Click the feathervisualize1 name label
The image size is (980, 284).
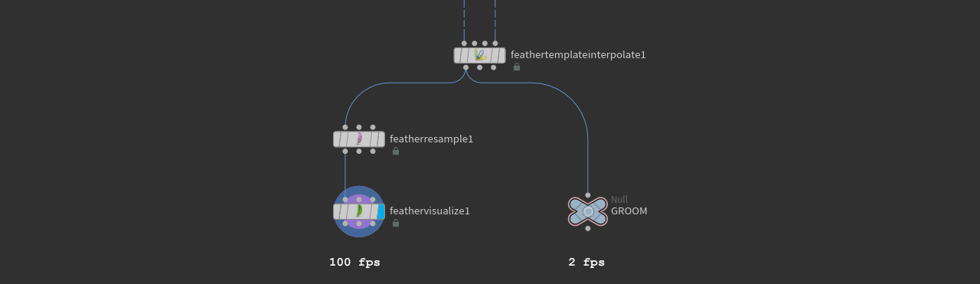(430, 211)
